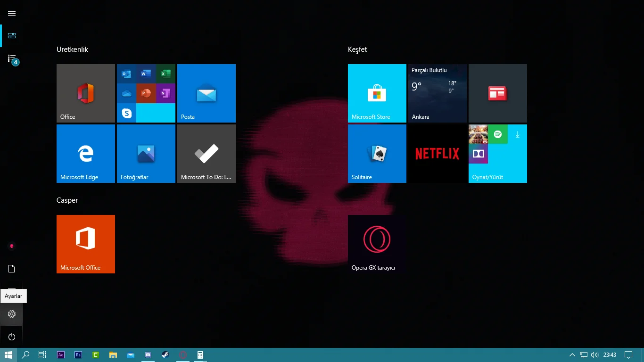Open Steam from the taskbar
644x362 pixels.
tap(165, 355)
